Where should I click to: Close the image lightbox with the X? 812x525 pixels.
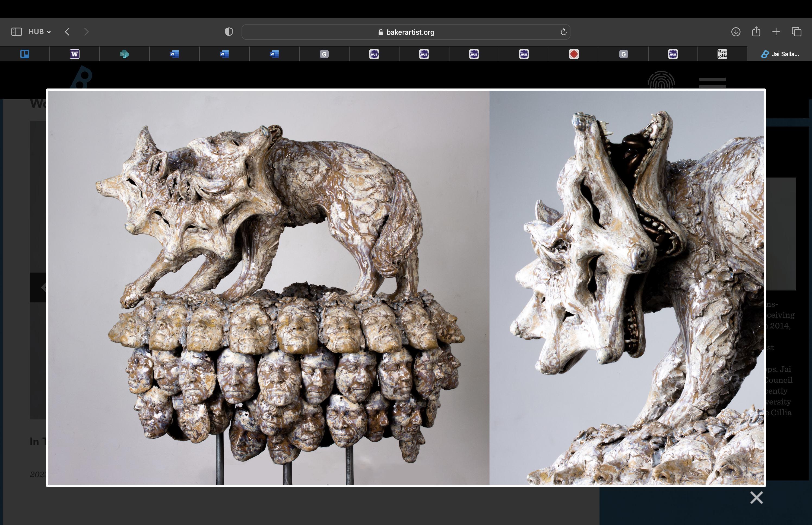pos(756,498)
